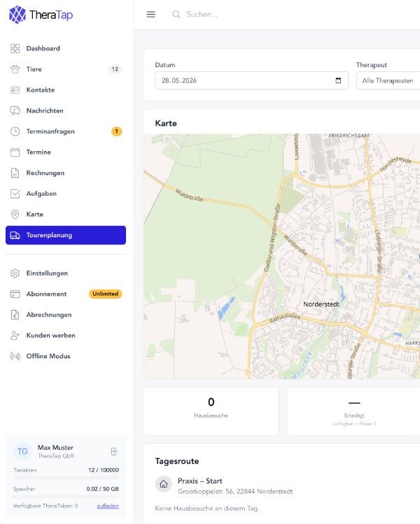
Task: Click the Keine Hausbesuche an diesem Tag text
Action: pos(207,509)
